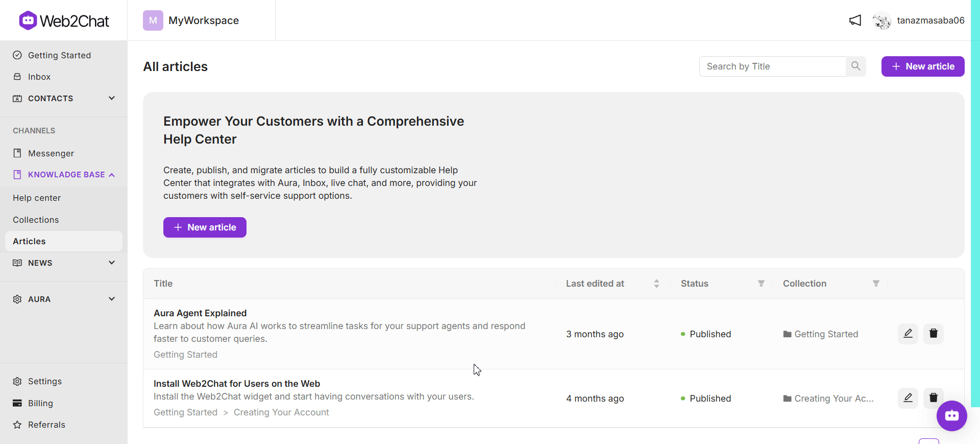This screenshot has height=444, width=980.
Task: Click the top-right New article button
Action: click(x=923, y=66)
